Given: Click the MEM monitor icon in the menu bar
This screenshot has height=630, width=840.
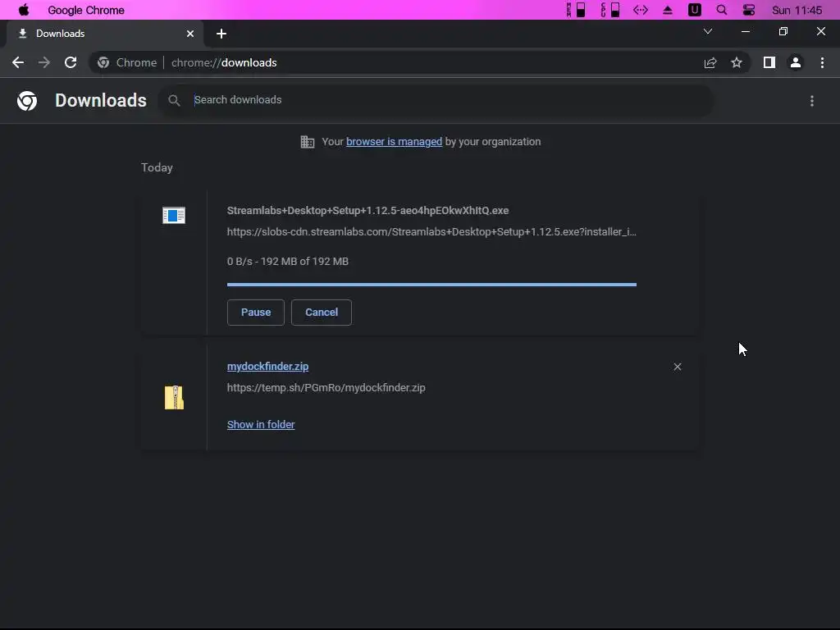Looking at the screenshot, I should (x=576, y=10).
